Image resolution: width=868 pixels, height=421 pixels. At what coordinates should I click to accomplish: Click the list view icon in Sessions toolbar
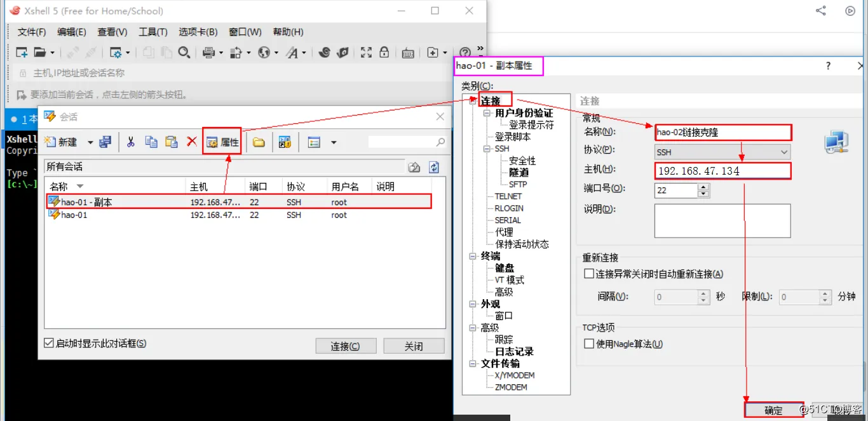click(x=314, y=142)
